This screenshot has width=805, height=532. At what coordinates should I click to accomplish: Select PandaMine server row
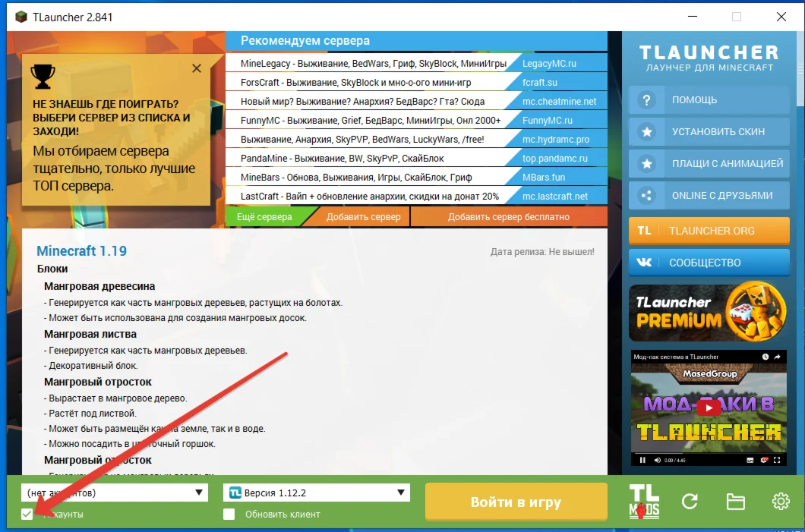pyautogui.click(x=416, y=159)
